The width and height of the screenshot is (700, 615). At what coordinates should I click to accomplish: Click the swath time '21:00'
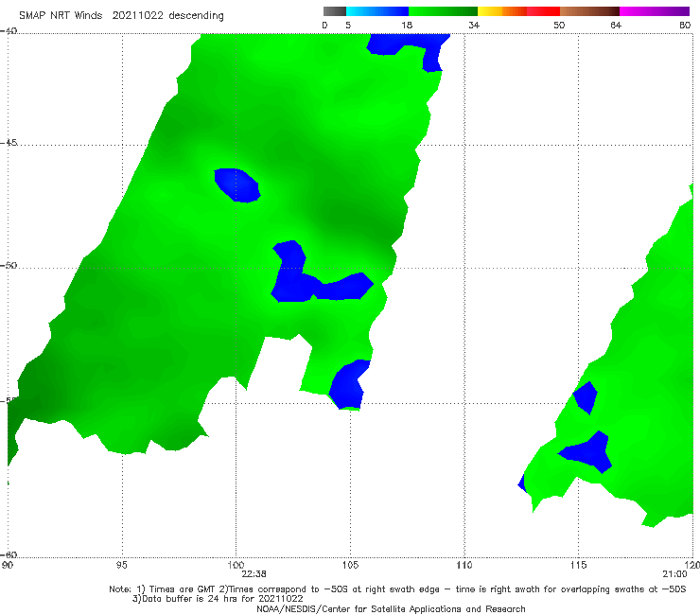[x=674, y=574]
